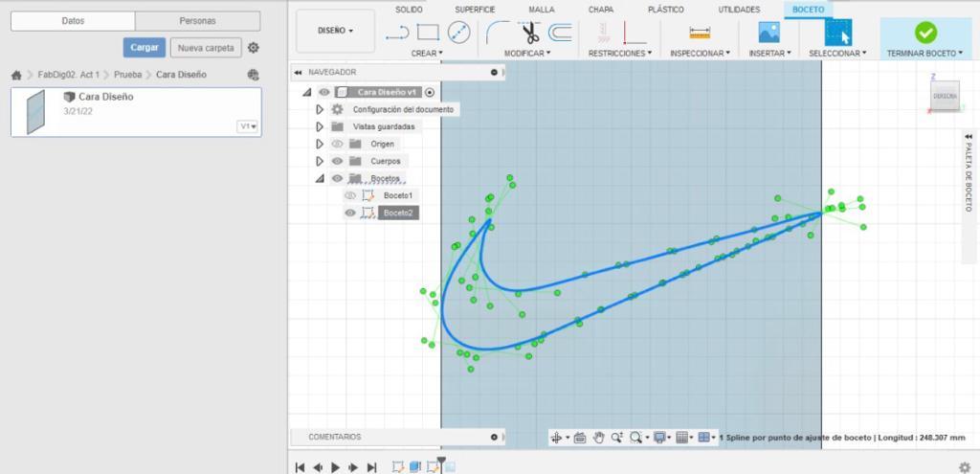Select the Offset tool in Modificar

[560, 32]
